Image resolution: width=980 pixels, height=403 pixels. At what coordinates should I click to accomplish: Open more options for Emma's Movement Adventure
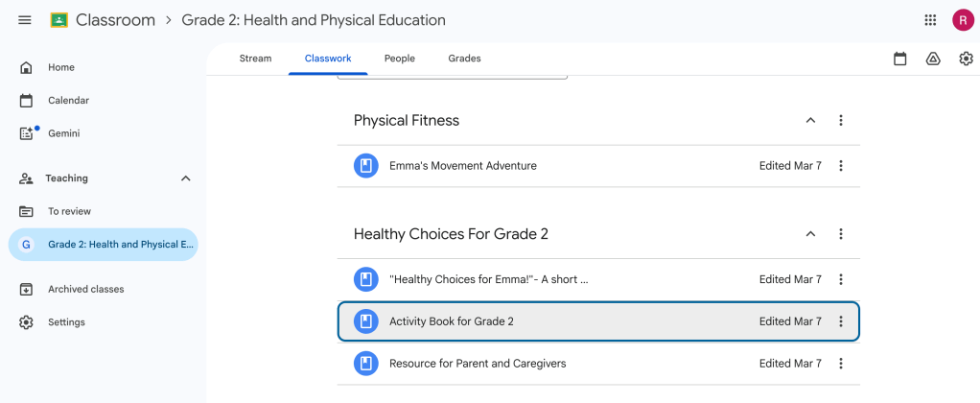(x=841, y=166)
